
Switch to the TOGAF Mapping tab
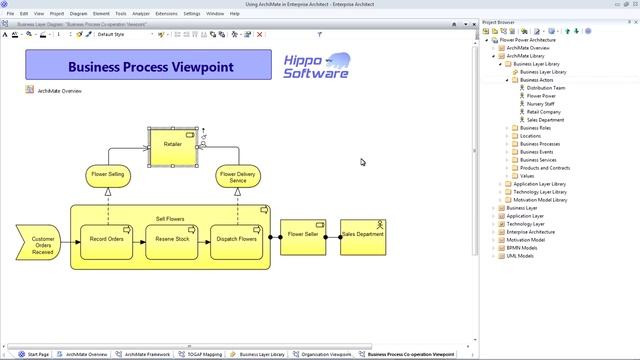(200, 354)
